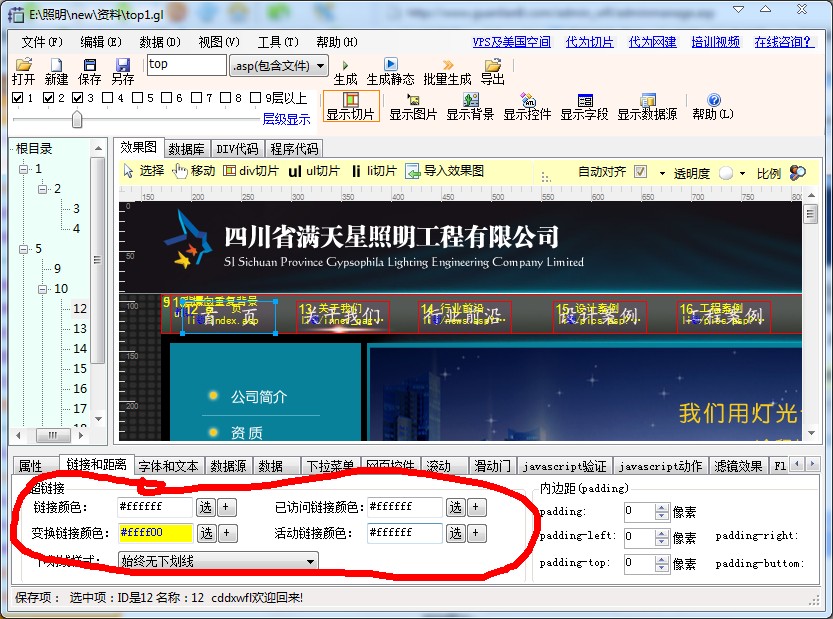Toggle the 显示图片 show images icon
The image size is (833, 619).
[x=413, y=99]
